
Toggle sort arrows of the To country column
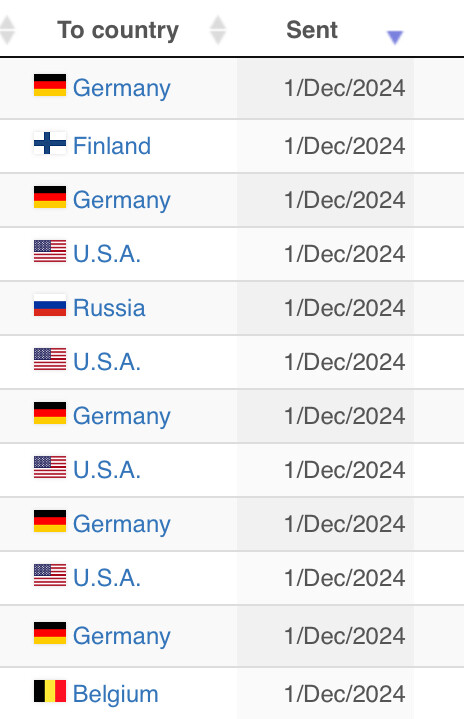point(218,30)
